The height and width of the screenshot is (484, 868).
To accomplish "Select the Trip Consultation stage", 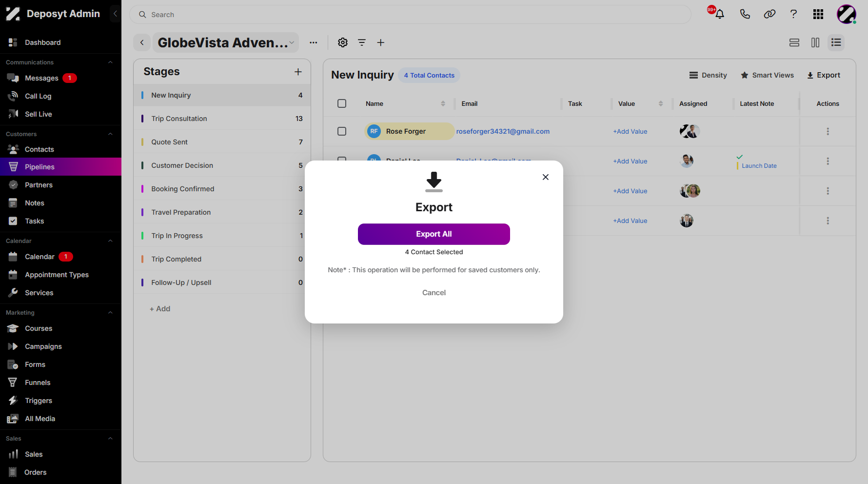I will 222,119.
